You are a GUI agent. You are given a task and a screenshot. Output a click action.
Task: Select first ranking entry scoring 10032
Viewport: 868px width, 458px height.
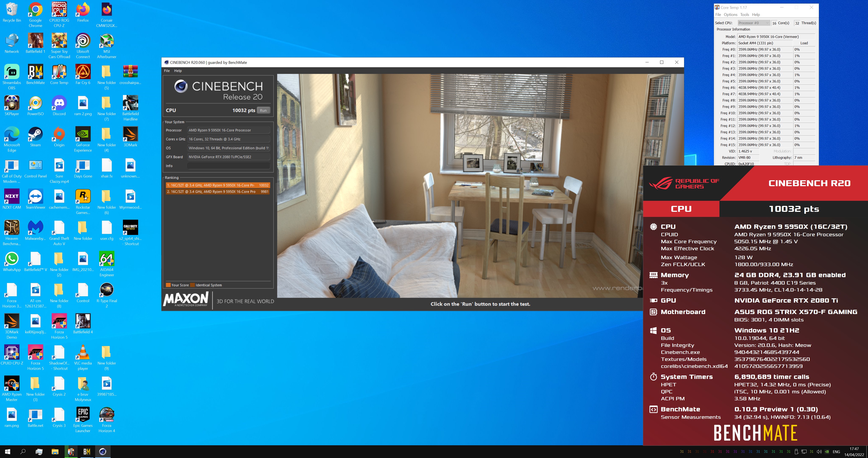pyautogui.click(x=218, y=185)
